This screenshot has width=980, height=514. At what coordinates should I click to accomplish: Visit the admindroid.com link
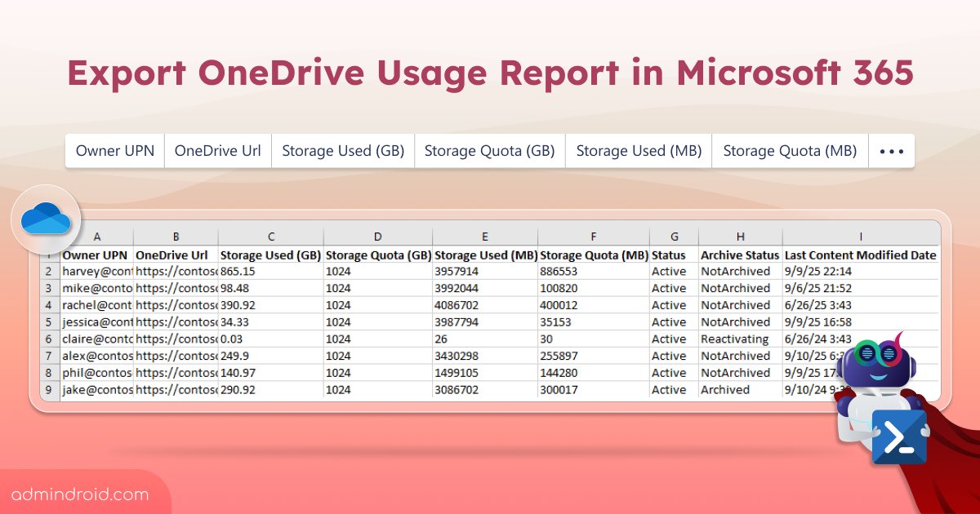click(x=81, y=494)
